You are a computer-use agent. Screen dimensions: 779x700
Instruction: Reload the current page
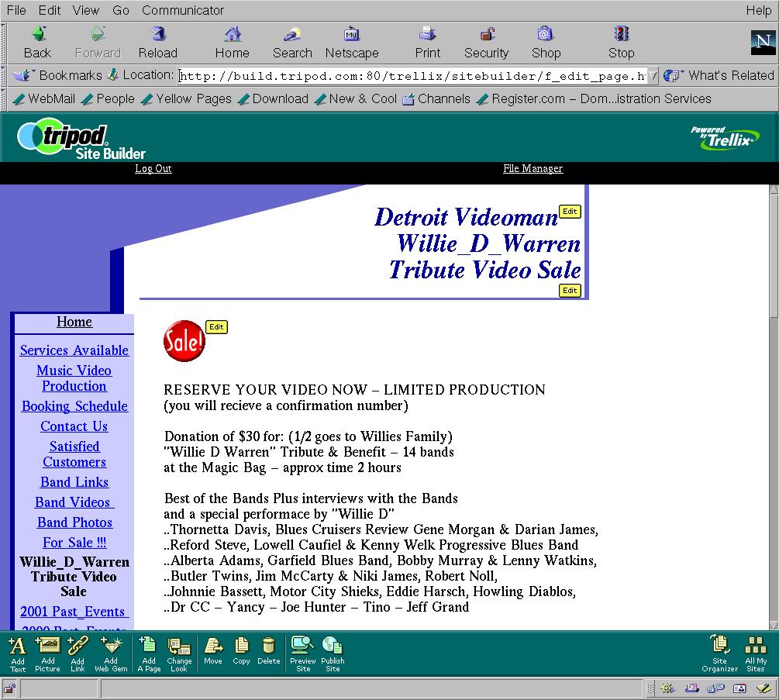tap(158, 43)
